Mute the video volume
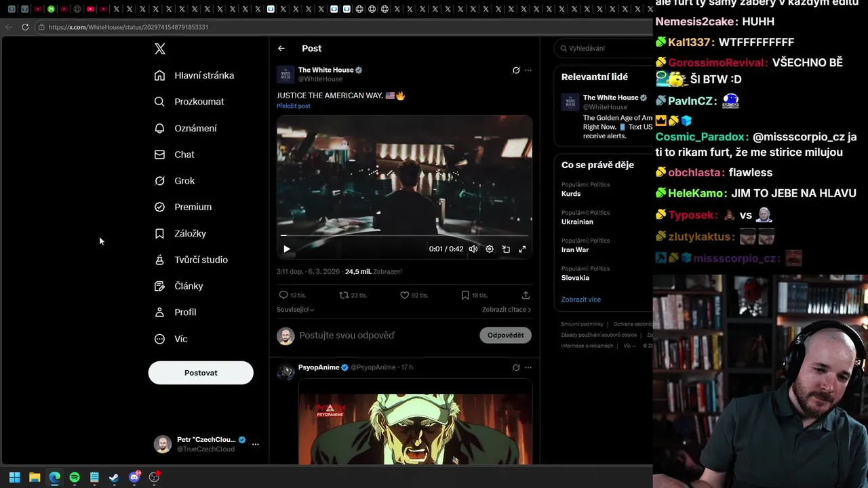This screenshot has height=488, width=868. click(x=473, y=249)
